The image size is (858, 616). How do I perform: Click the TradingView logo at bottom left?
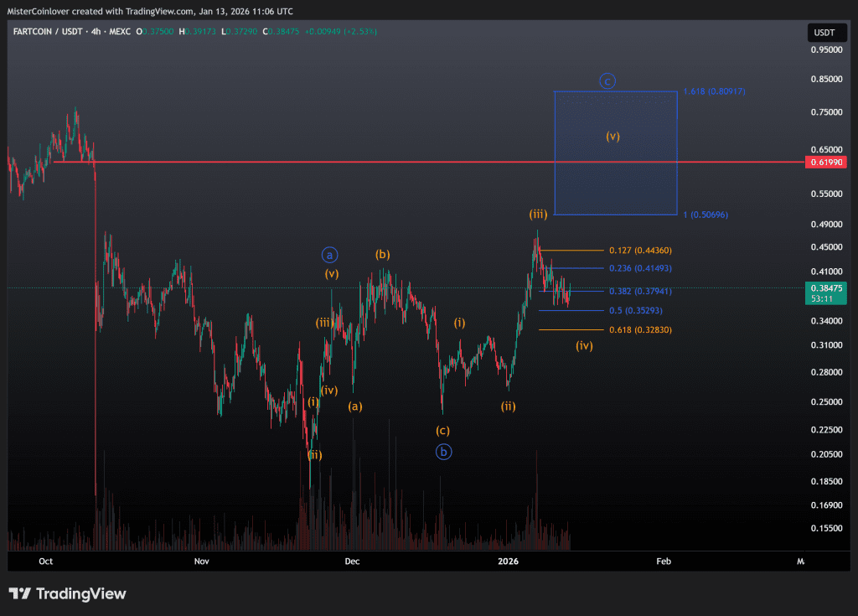click(x=67, y=593)
